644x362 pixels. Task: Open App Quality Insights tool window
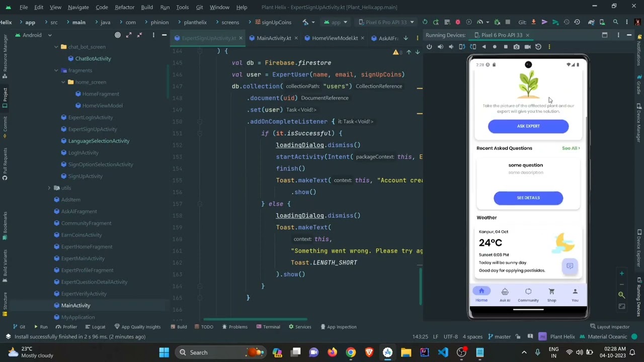point(138,327)
